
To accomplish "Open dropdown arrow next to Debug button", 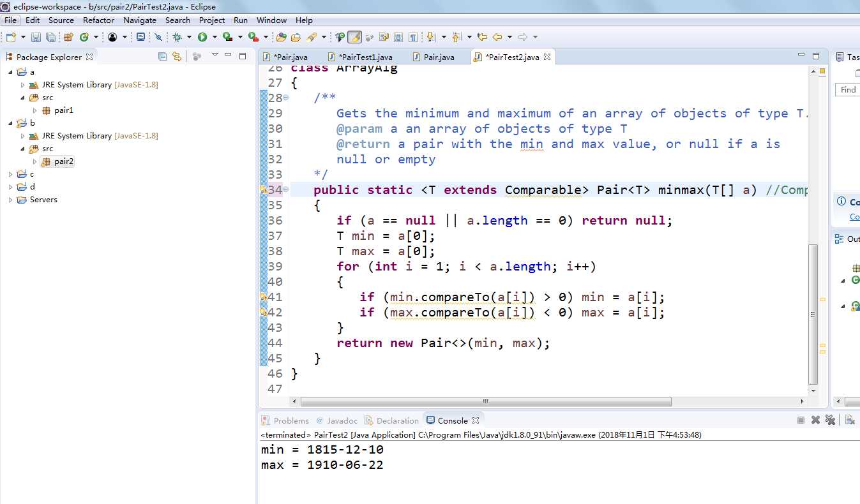I will click(189, 37).
